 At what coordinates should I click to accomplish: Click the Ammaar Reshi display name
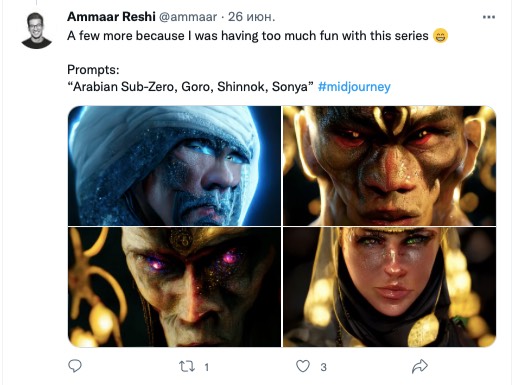111,17
